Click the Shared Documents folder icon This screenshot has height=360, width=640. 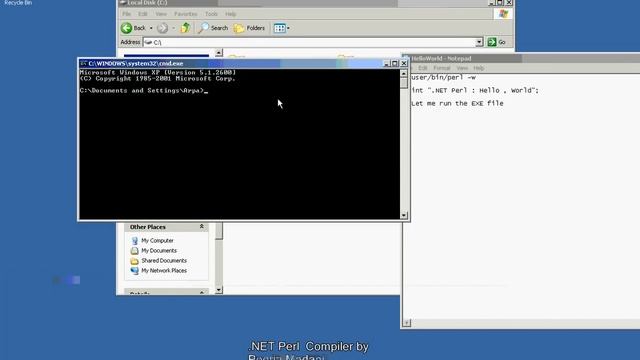pos(134,260)
